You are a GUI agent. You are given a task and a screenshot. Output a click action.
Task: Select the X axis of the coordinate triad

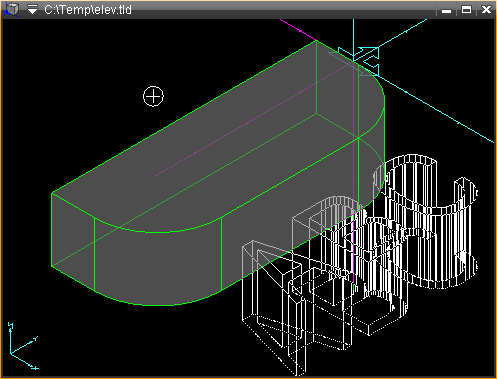25,361
